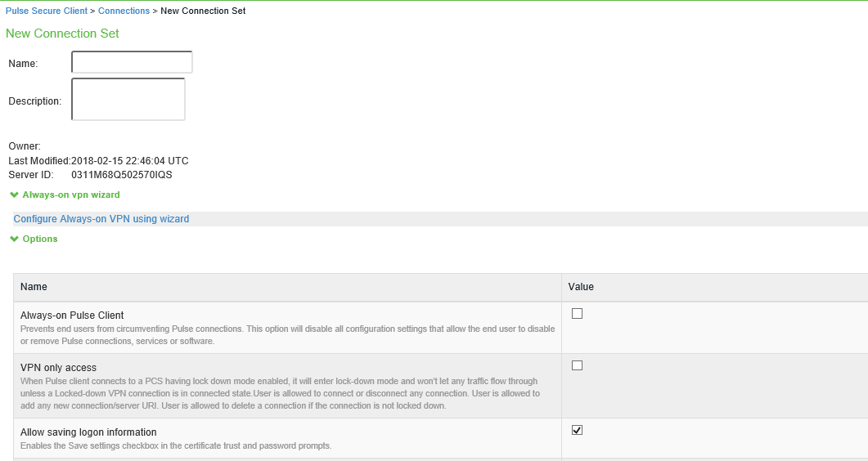Viewport: 868px width, 461px height.
Task: Click the Last Modified timestamp
Action: tap(130, 161)
